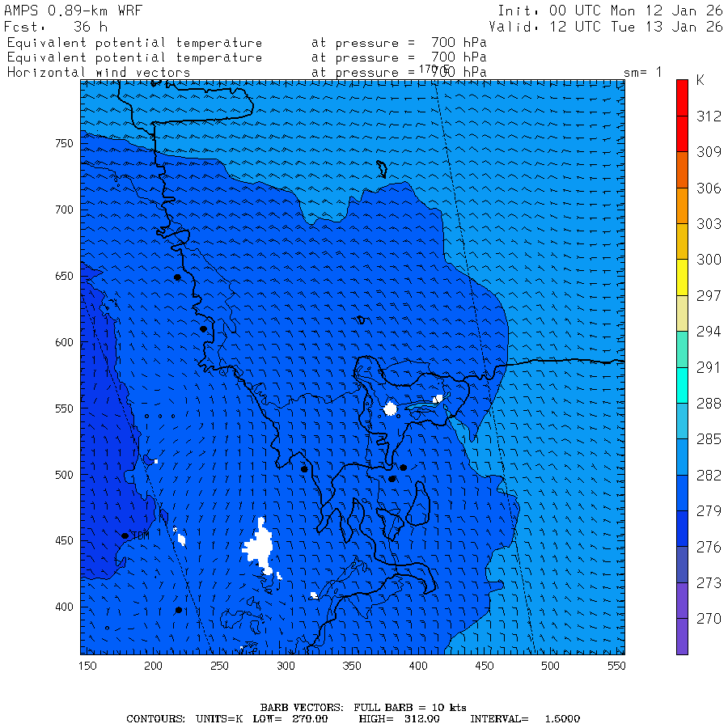Click the 'TDM' station label on the map
Viewport: 728px width, 728px height.
click(141, 535)
